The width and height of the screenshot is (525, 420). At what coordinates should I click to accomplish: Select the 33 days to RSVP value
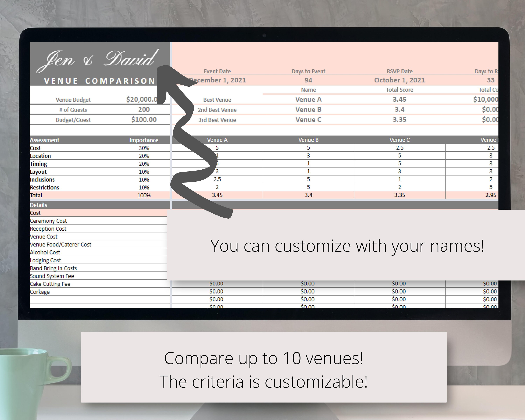491,80
